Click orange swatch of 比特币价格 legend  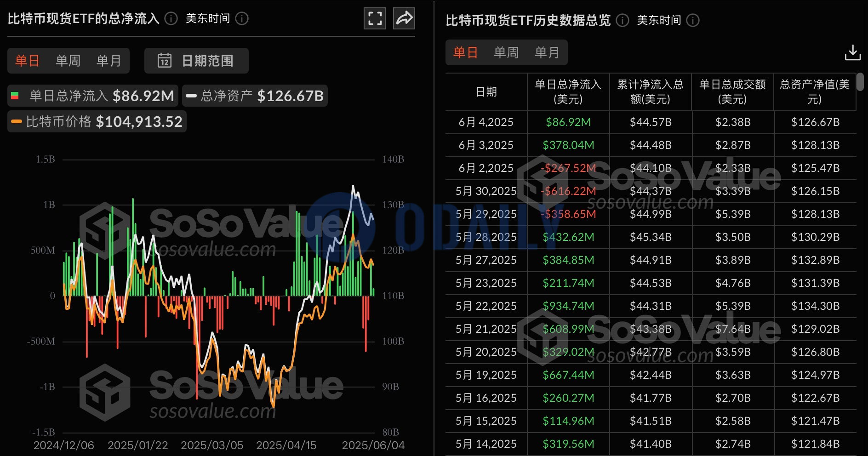point(17,122)
